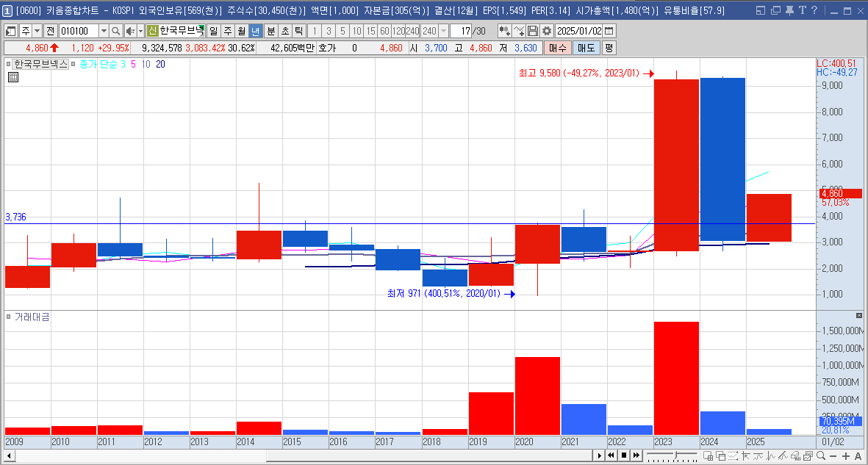Click the fast-forward button at bottom
The height and width of the screenshot is (465, 868).
(x=636, y=455)
